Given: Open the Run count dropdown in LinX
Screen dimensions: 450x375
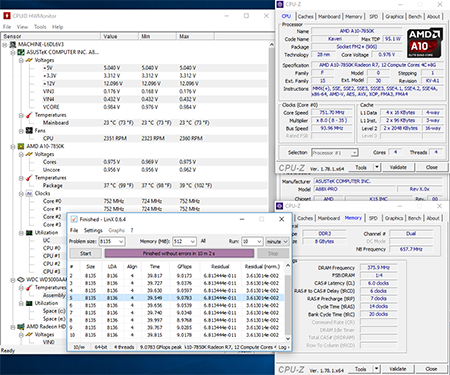Looking at the screenshot, I should pos(259,241).
